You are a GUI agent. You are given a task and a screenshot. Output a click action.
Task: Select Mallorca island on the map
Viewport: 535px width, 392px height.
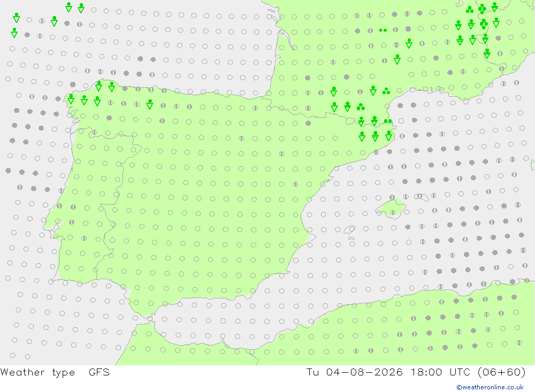click(391, 208)
